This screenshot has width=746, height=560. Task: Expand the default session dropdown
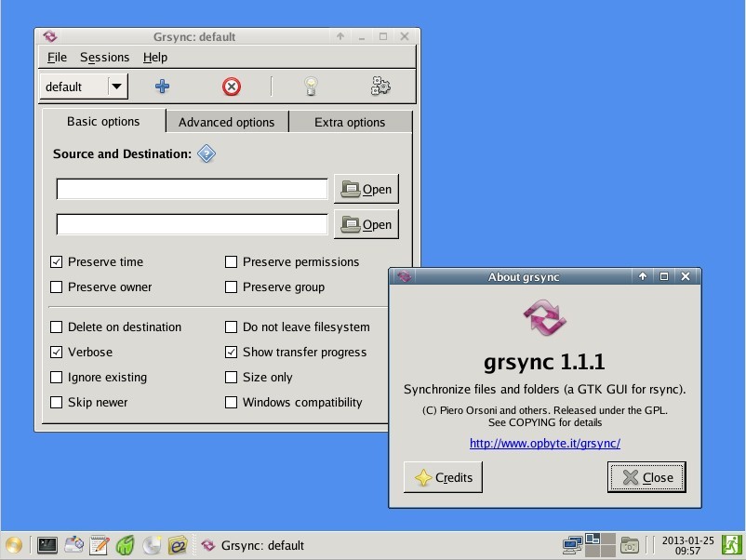point(117,87)
